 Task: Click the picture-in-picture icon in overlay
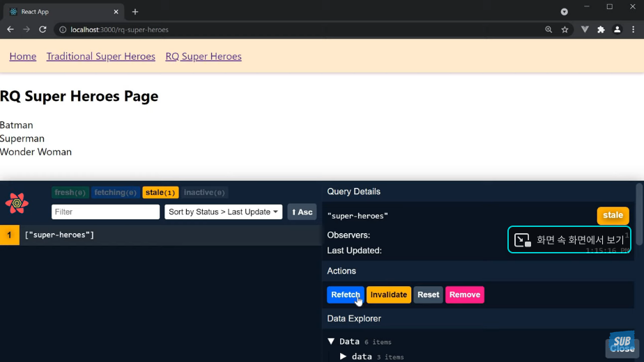pos(523,239)
